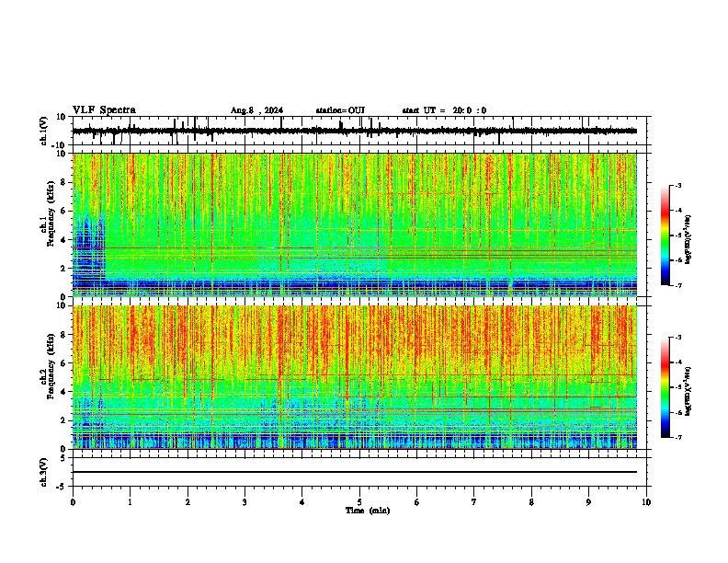This screenshot has width=728, height=563.
Task: Click the "ch.3(V)" axis label
Action: point(44,473)
